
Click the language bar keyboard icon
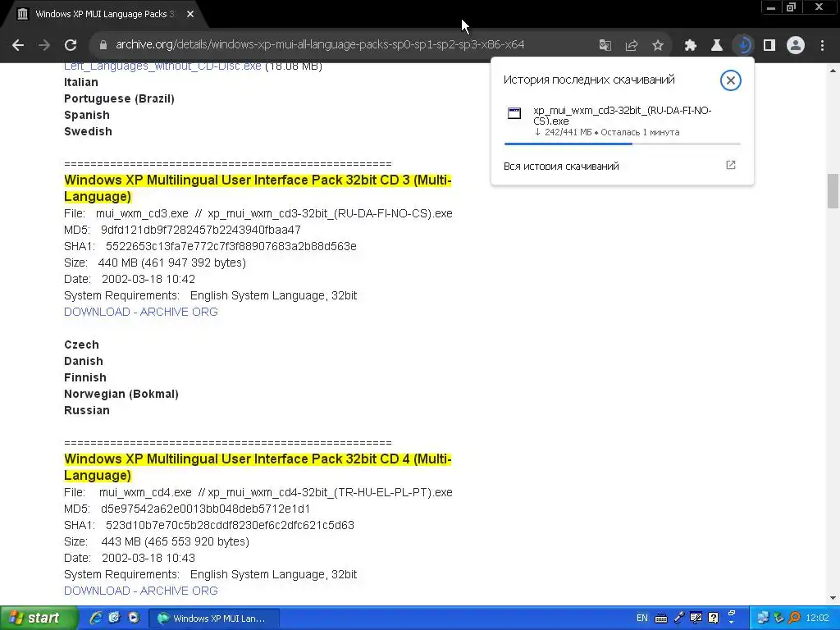(x=661, y=619)
